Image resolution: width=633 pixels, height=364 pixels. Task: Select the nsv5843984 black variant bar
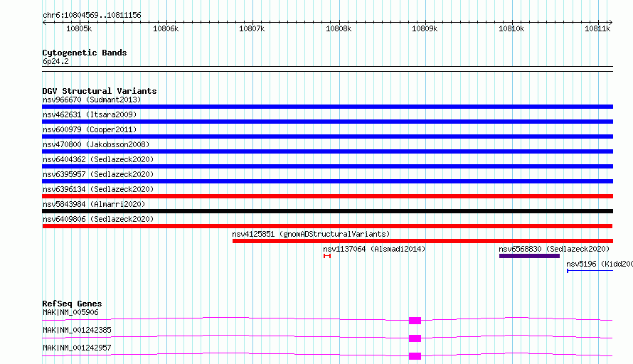[x=327, y=211]
